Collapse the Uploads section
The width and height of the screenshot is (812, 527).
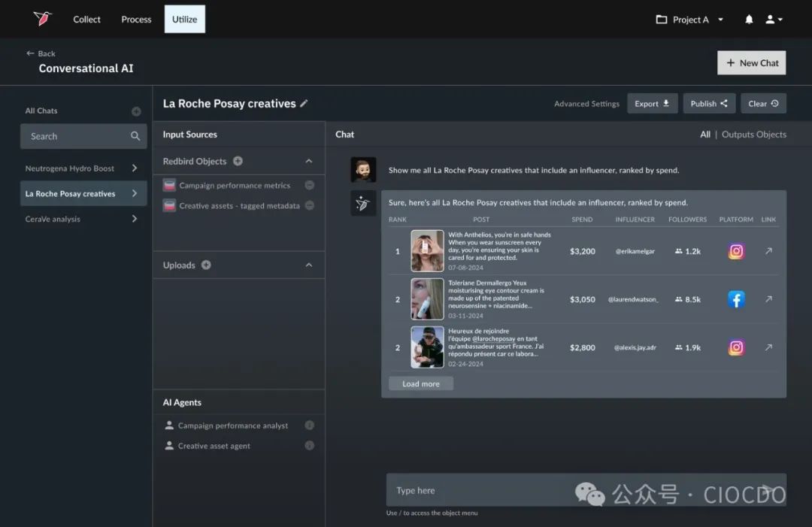pos(308,265)
